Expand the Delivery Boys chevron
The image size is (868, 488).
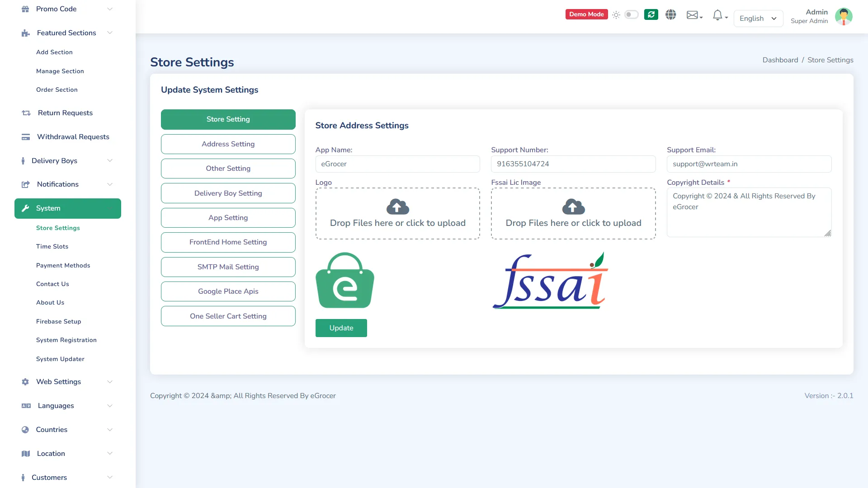point(110,161)
